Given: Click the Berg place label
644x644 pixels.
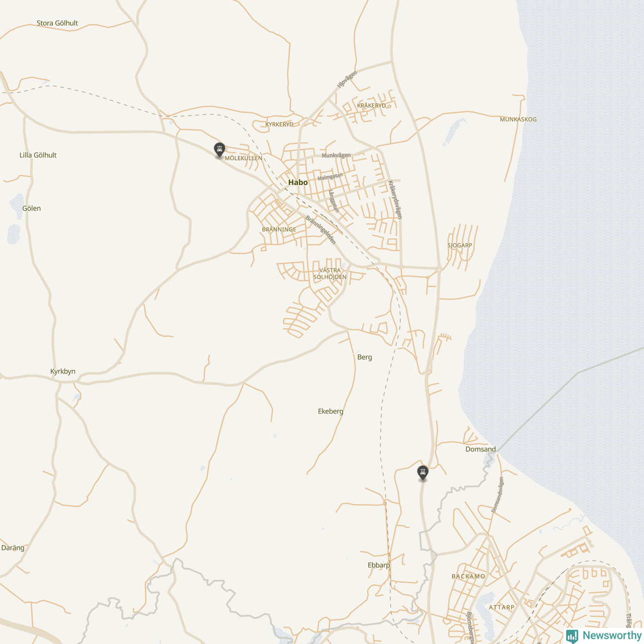Looking at the screenshot, I should (x=365, y=357).
